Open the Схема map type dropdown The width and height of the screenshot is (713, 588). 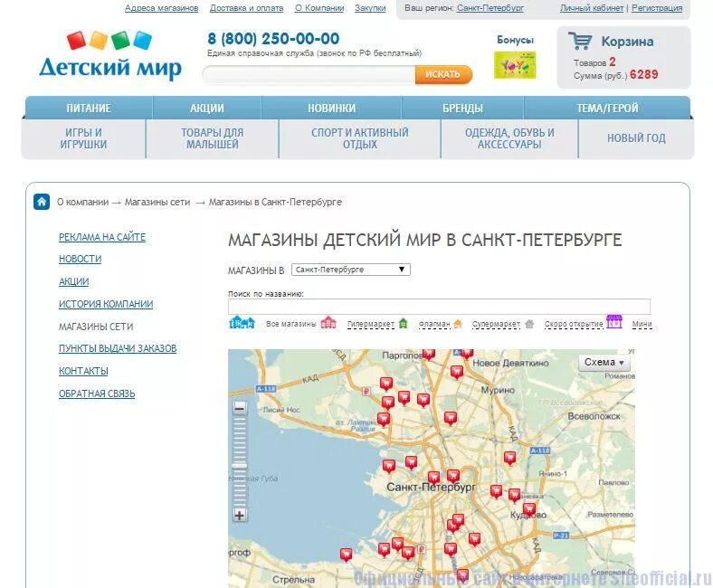point(604,363)
